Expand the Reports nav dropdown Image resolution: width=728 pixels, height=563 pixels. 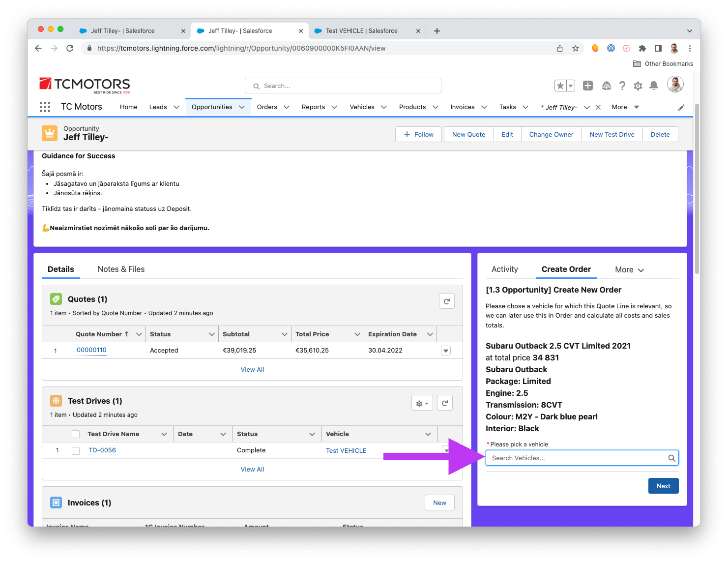tap(334, 107)
